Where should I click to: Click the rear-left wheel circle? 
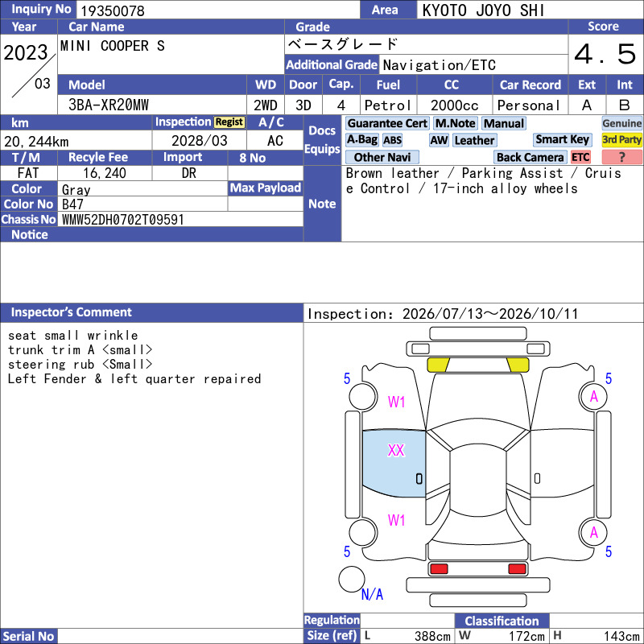coord(363,532)
